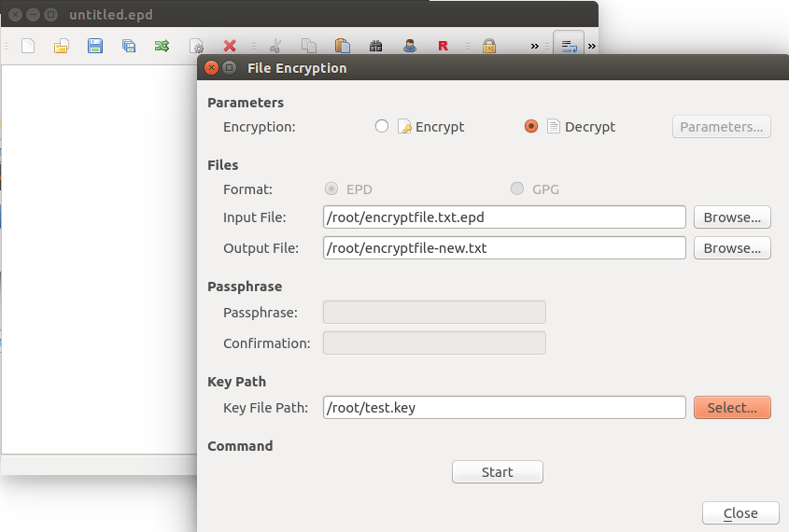The image size is (789, 532).
Task: Click the scissors Cut icon
Action: (x=275, y=45)
